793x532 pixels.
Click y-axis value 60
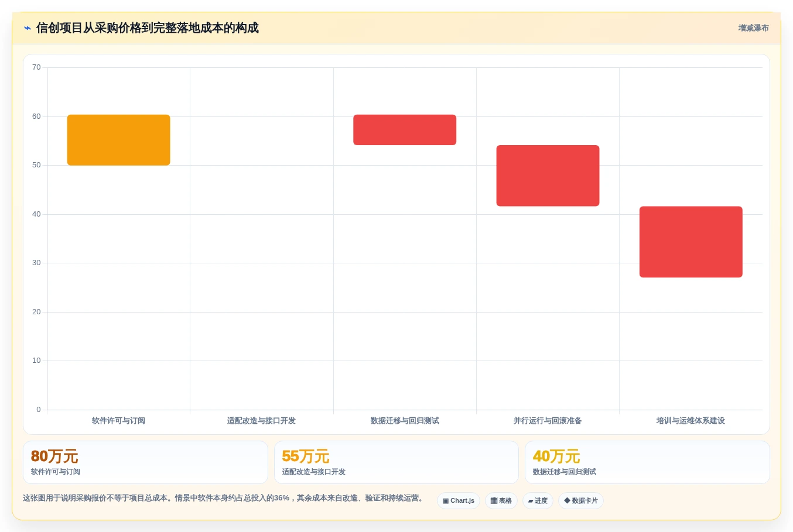[x=36, y=116]
